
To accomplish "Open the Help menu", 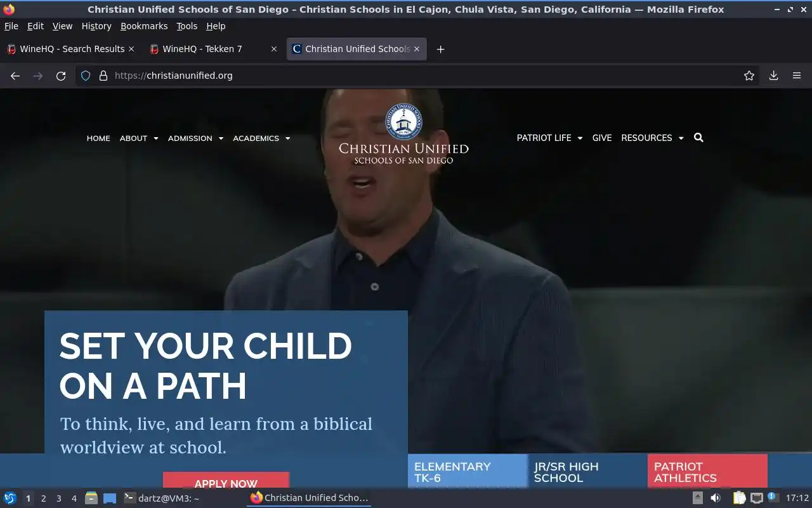I will (216, 26).
